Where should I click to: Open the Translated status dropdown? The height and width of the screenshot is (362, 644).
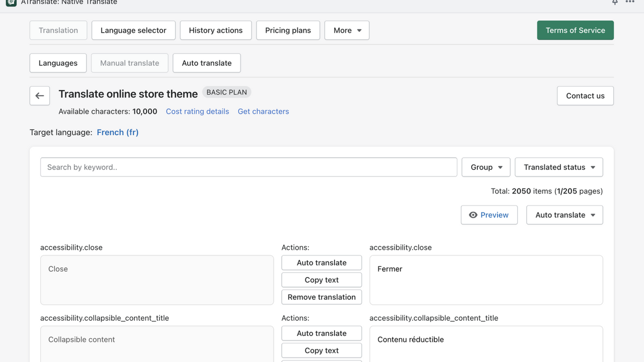pyautogui.click(x=559, y=167)
